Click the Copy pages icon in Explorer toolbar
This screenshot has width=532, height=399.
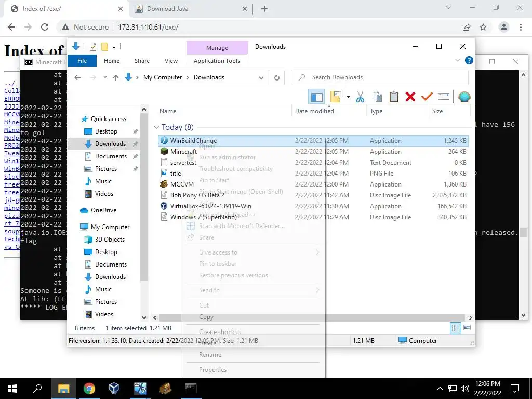tap(377, 97)
